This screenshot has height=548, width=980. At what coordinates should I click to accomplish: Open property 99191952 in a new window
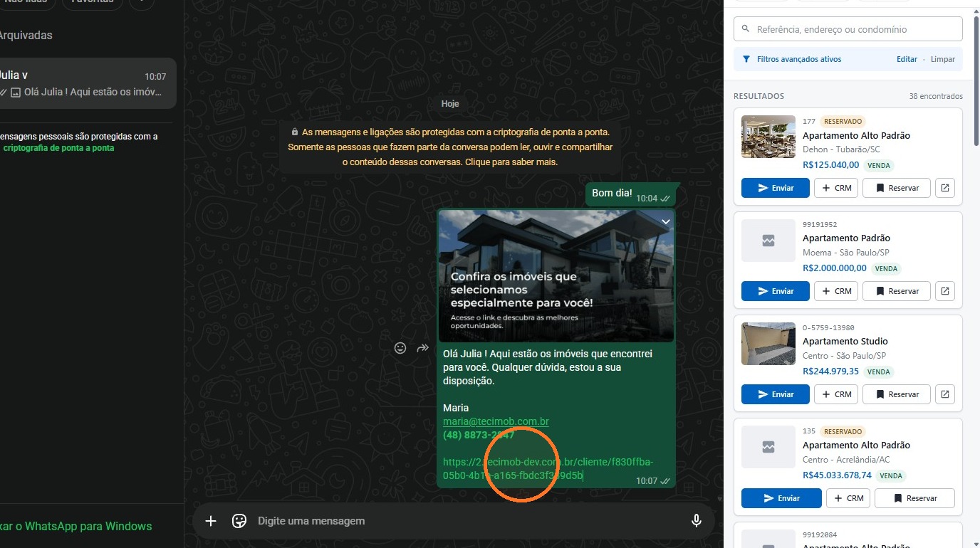coord(944,291)
